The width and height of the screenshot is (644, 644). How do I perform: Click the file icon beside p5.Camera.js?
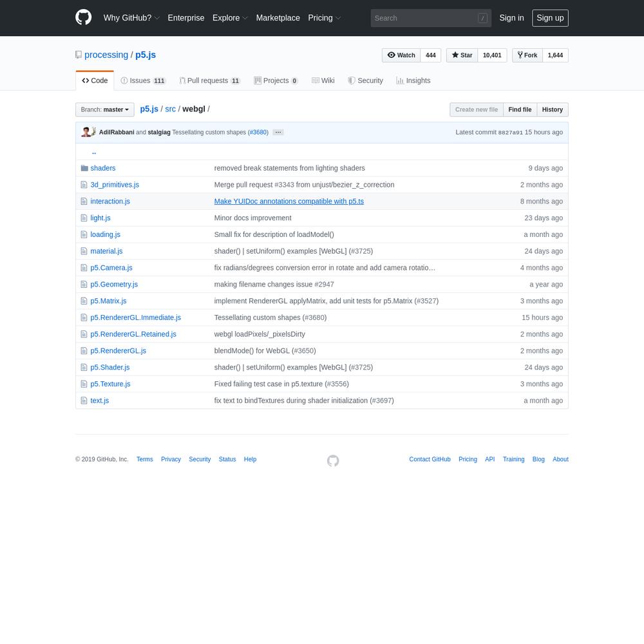(84, 268)
